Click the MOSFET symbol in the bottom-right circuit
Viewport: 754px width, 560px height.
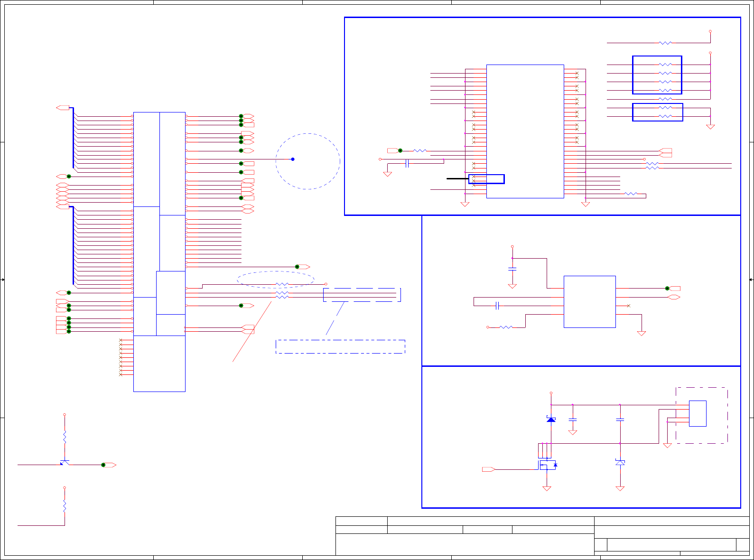click(548, 465)
